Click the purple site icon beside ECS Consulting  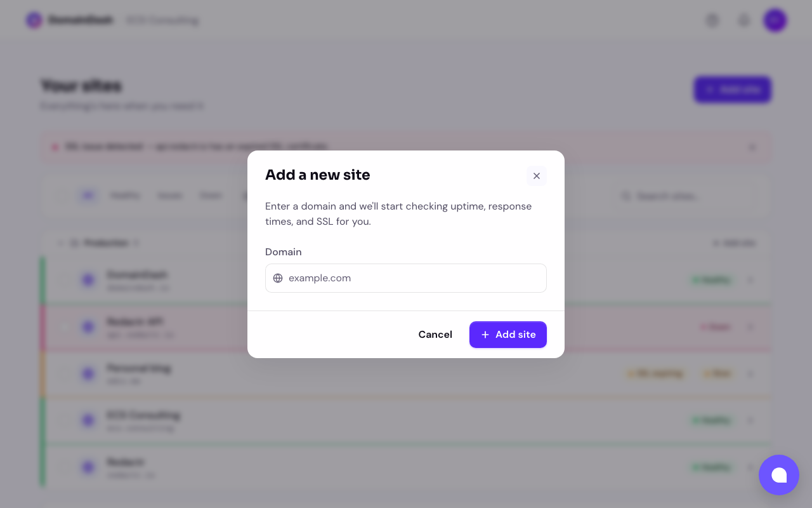88,420
